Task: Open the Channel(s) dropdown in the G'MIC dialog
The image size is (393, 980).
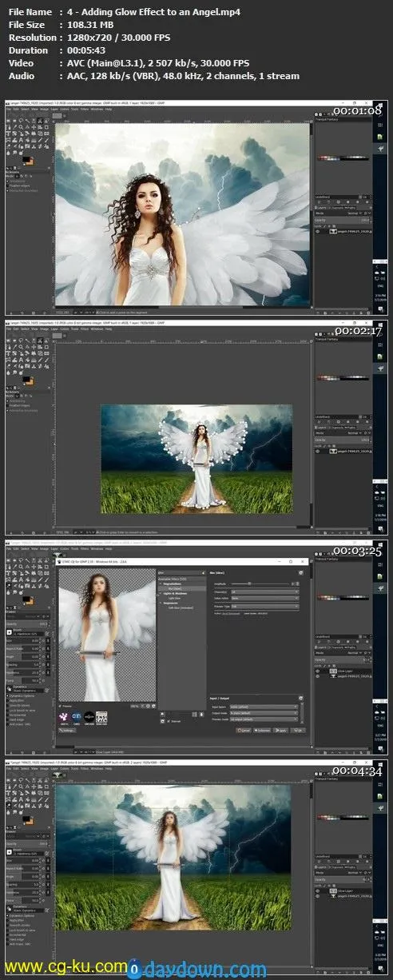Action: 265,592
